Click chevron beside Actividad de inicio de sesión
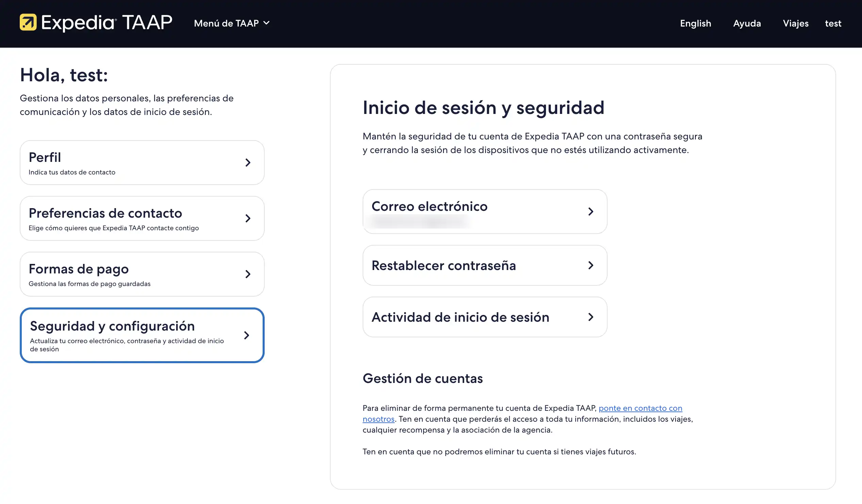The height and width of the screenshot is (504, 862). point(591,317)
